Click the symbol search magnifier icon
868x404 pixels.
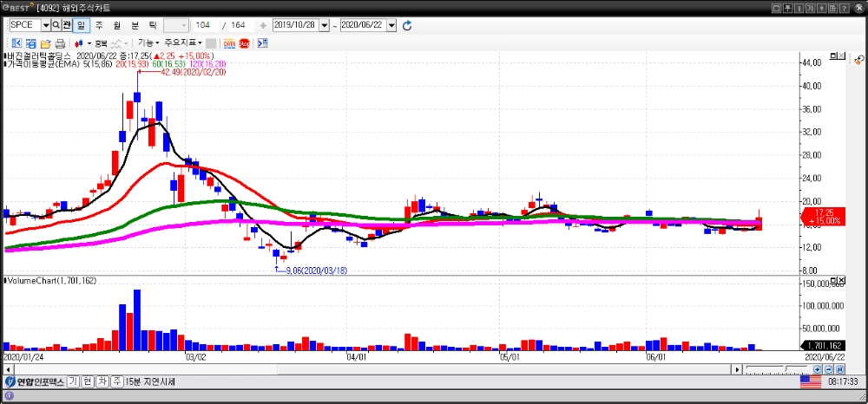pyautogui.click(x=56, y=25)
